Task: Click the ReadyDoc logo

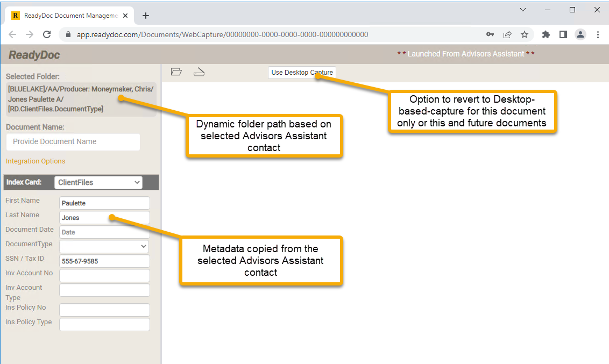Action: (x=34, y=55)
